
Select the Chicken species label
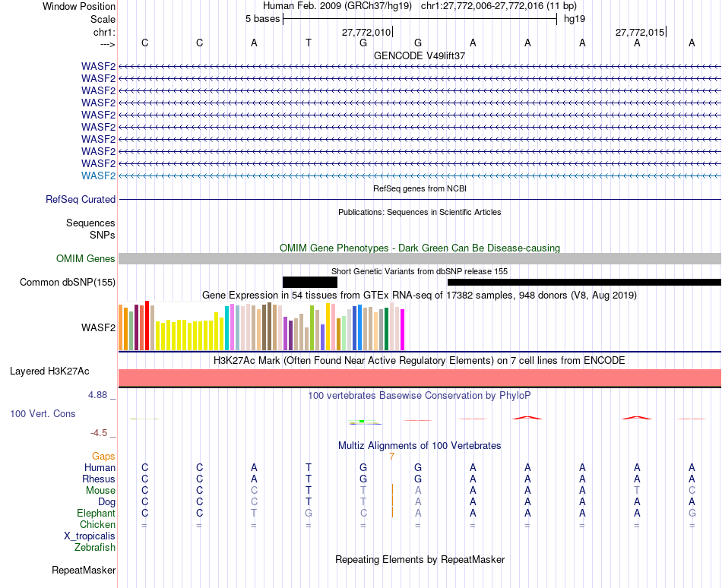97,525
